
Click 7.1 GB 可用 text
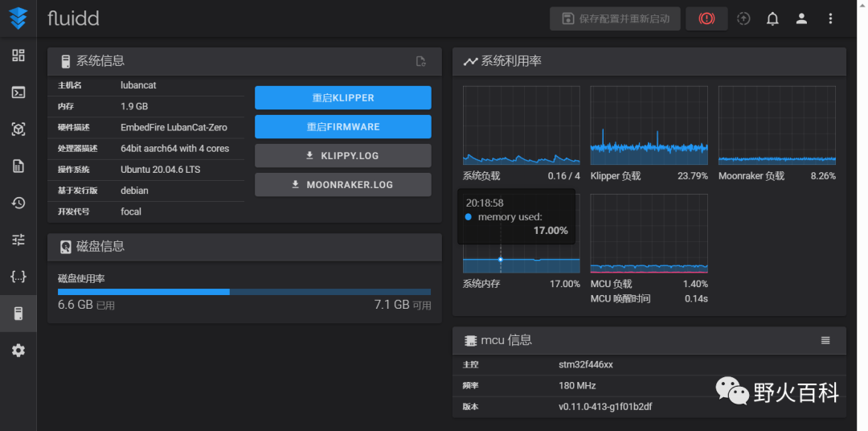pos(403,305)
